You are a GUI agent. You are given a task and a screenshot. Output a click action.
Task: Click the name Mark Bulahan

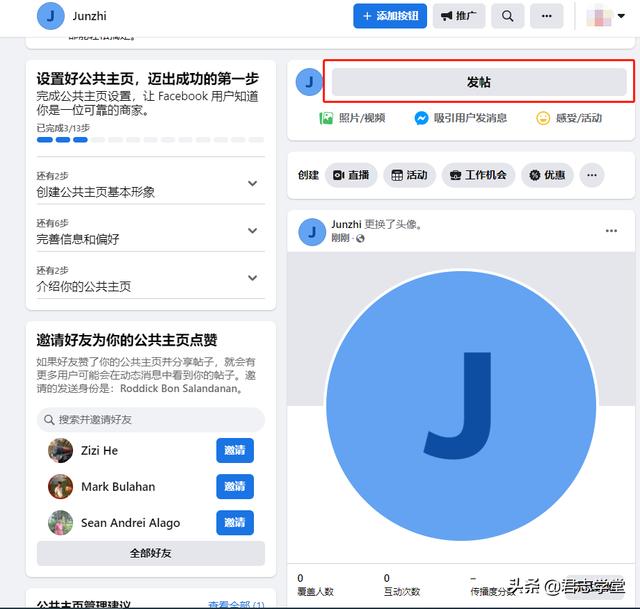coord(118,487)
